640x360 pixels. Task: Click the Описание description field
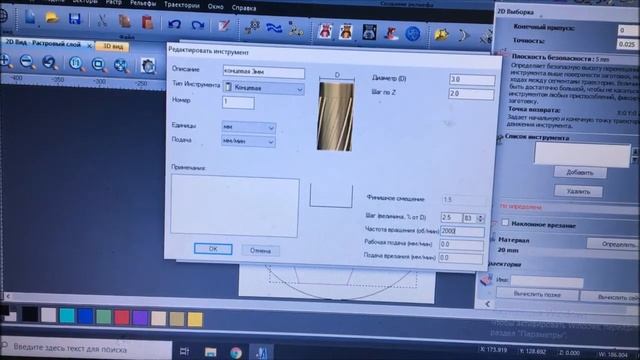tap(264, 72)
